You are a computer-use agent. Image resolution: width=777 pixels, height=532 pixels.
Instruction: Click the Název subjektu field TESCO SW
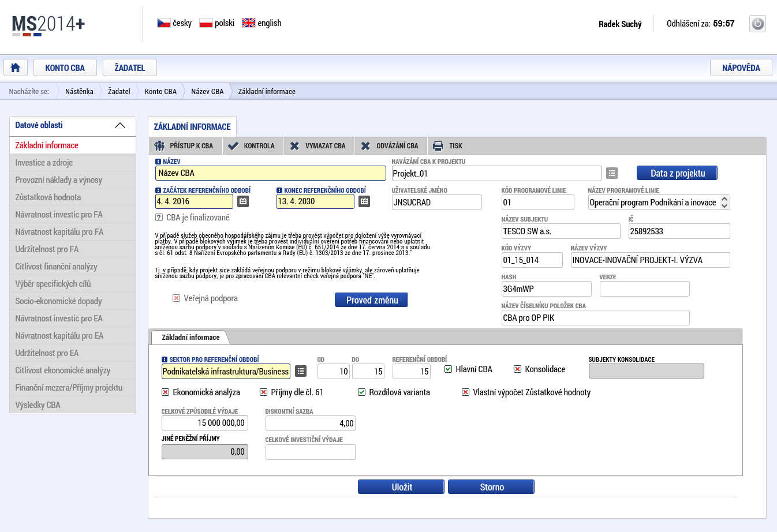tap(561, 231)
